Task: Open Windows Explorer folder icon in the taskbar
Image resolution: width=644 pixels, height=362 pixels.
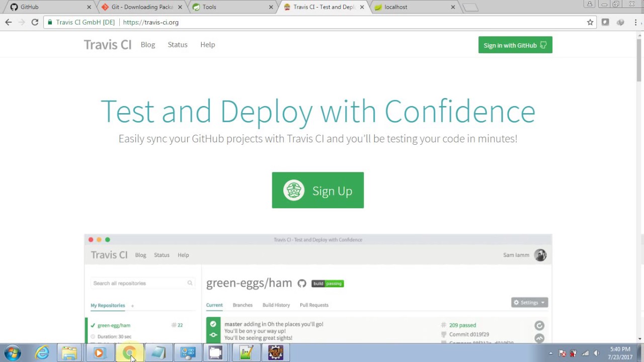Action: [x=69, y=353]
